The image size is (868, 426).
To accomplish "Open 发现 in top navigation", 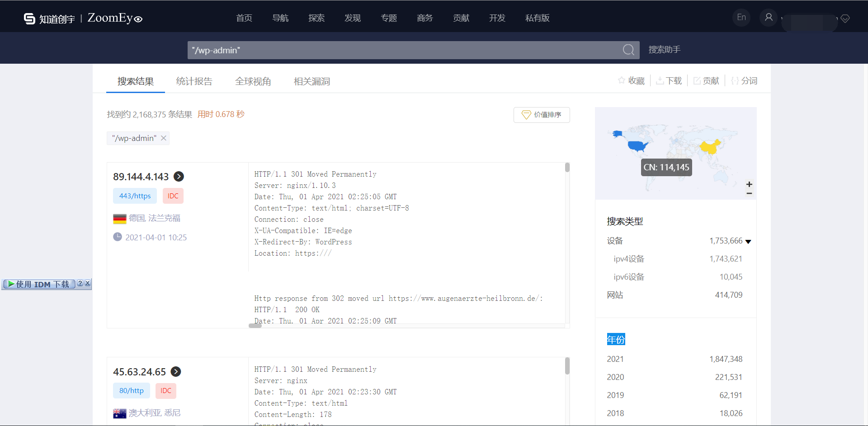I will pos(353,18).
